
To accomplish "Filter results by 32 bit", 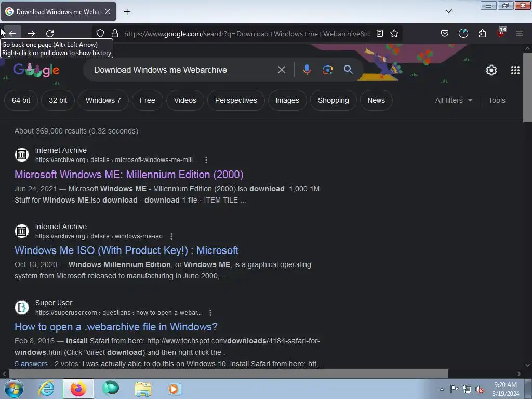I will pos(58,100).
